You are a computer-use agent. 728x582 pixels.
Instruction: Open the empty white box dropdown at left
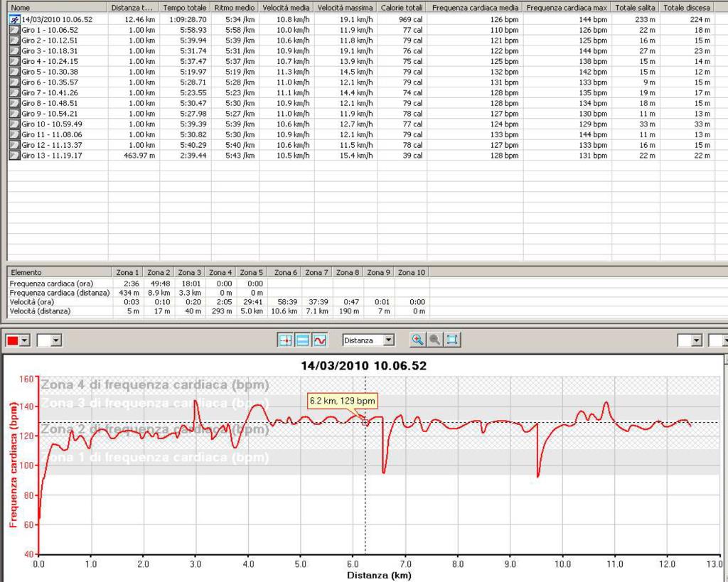(x=56, y=341)
